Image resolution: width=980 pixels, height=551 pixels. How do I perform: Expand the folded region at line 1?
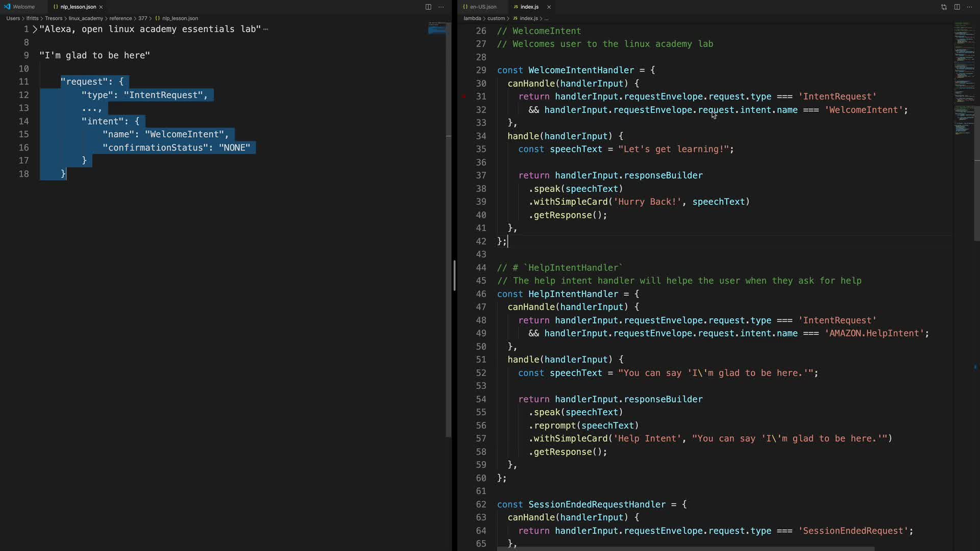coord(35,29)
